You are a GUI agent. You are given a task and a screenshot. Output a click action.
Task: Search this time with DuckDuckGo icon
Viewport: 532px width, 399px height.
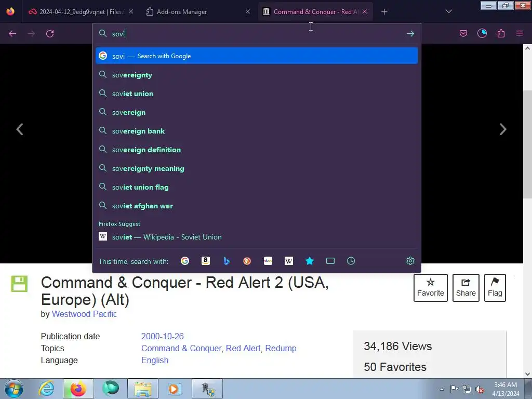[x=247, y=261]
